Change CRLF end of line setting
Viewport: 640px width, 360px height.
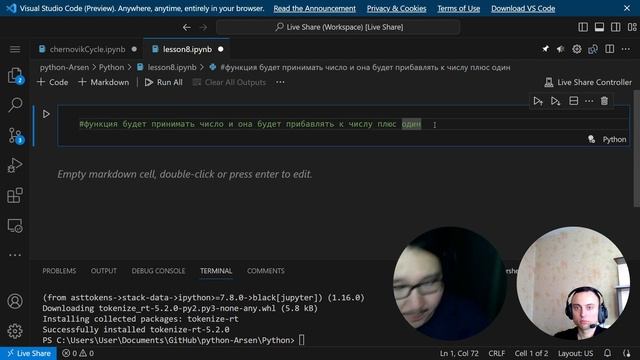(496, 353)
